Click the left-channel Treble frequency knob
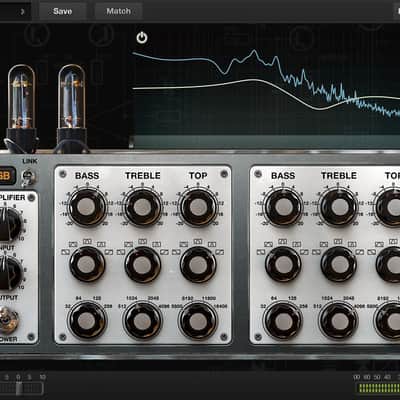Screen dimensions: 400x400 142,320
